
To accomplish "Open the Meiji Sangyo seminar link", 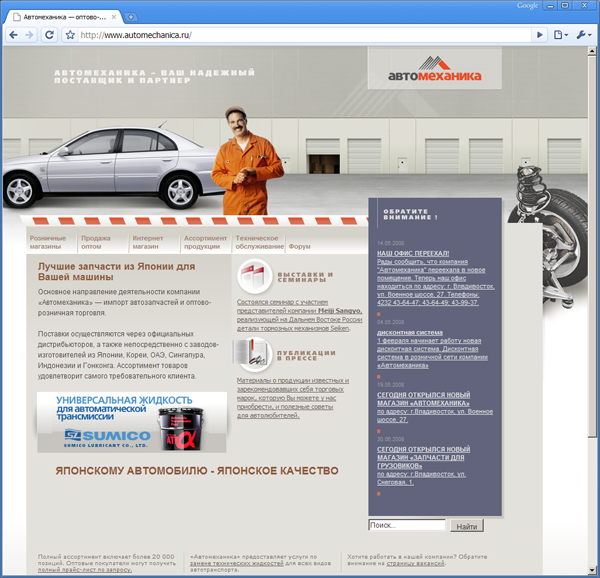I will [299, 315].
